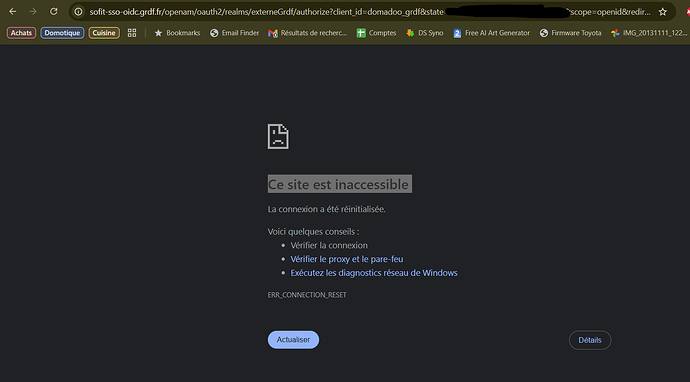Click the forward navigation arrow
690x382 pixels.
pyautogui.click(x=33, y=12)
